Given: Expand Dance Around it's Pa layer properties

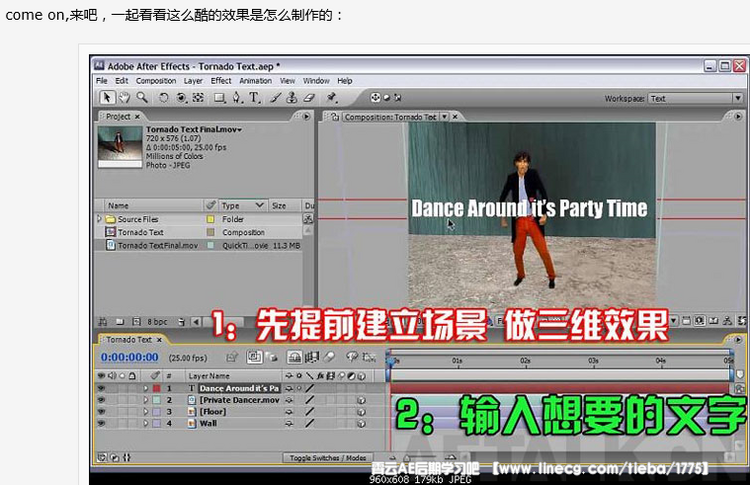Looking at the screenshot, I should tap(145, 388).
